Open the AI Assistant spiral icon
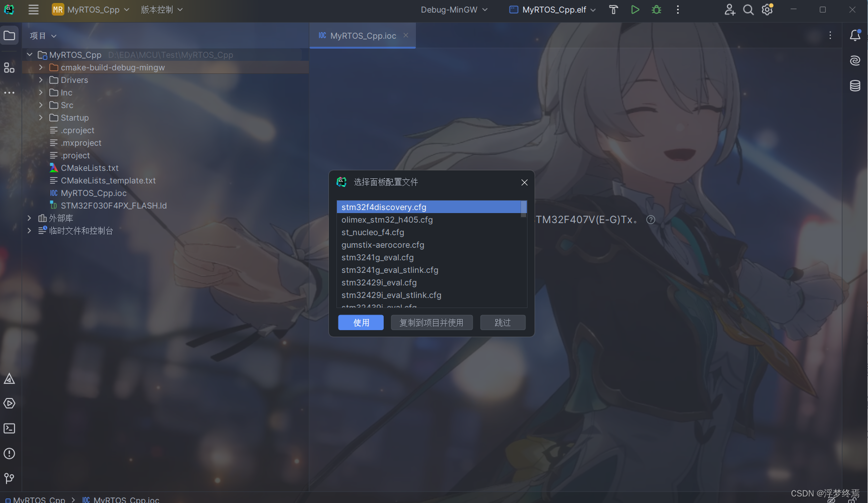 (x=855, y=60)
